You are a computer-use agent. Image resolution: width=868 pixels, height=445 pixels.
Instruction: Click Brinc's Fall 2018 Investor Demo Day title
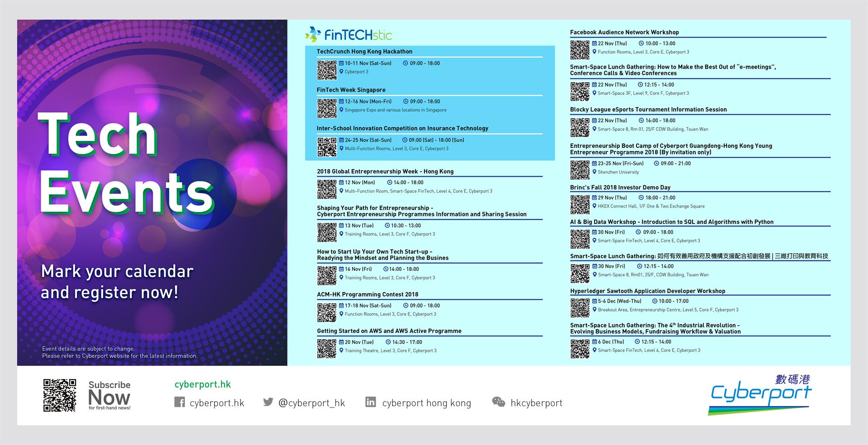tap(620, 187)
